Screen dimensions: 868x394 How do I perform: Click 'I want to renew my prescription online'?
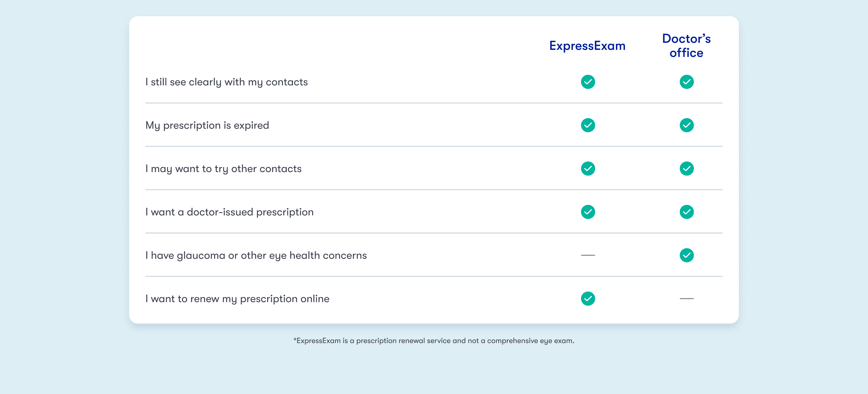[x=237, y=299]
